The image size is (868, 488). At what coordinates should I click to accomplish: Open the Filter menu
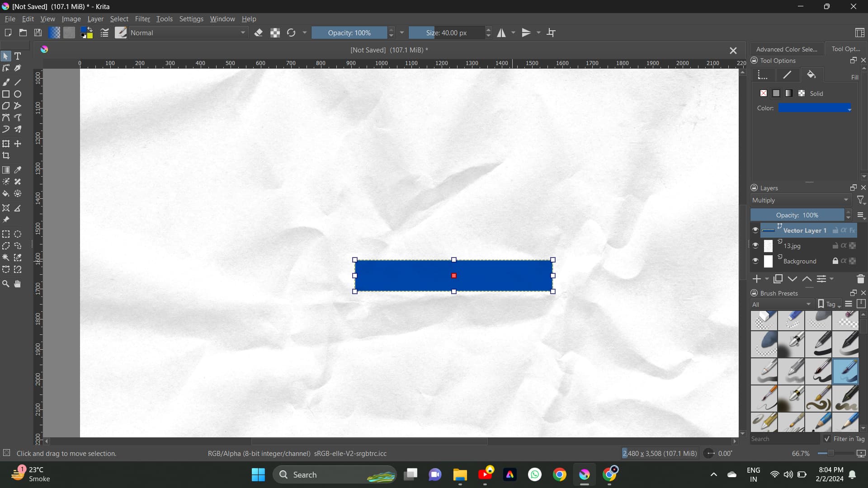[x=142, y=19]
